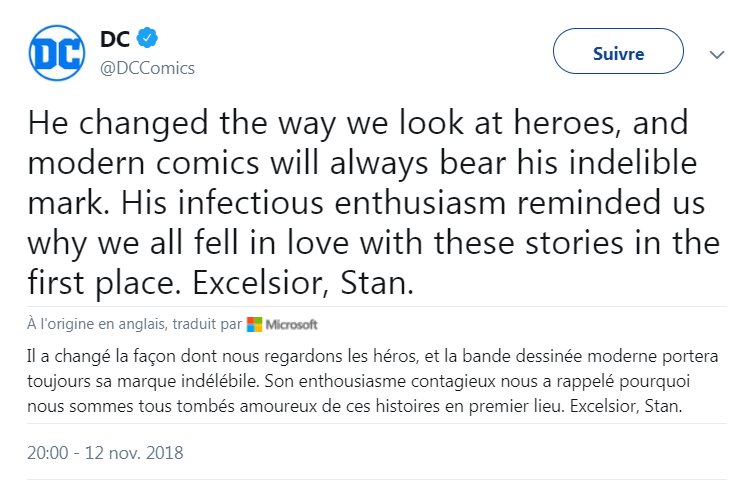Click the Microsoft four-square logo
Image resolution: width=751 pixels, height=480 pixels.
[x=254, y=324]
